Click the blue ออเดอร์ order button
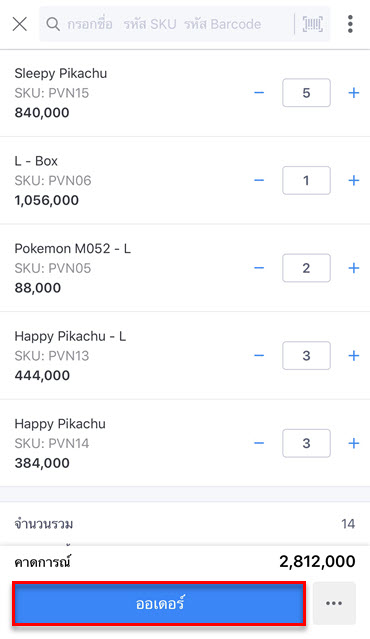This screenshot has width=370, height=639. [x=159, y=604]
